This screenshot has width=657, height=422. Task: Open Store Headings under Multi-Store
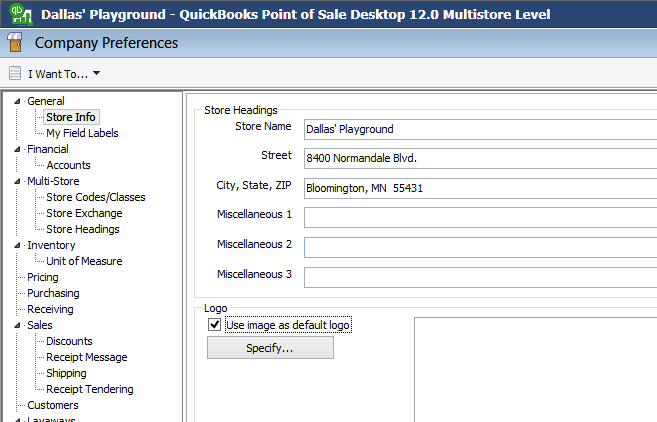[83, 229]
